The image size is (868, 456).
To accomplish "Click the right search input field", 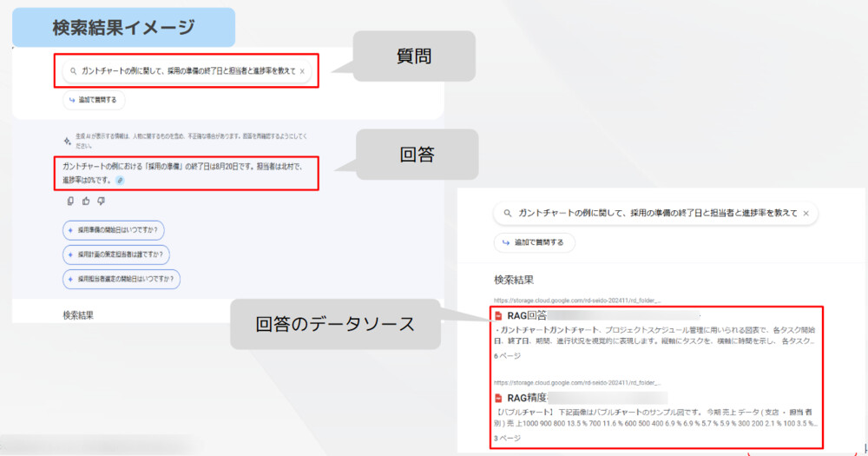I will [x=655, y=214].
